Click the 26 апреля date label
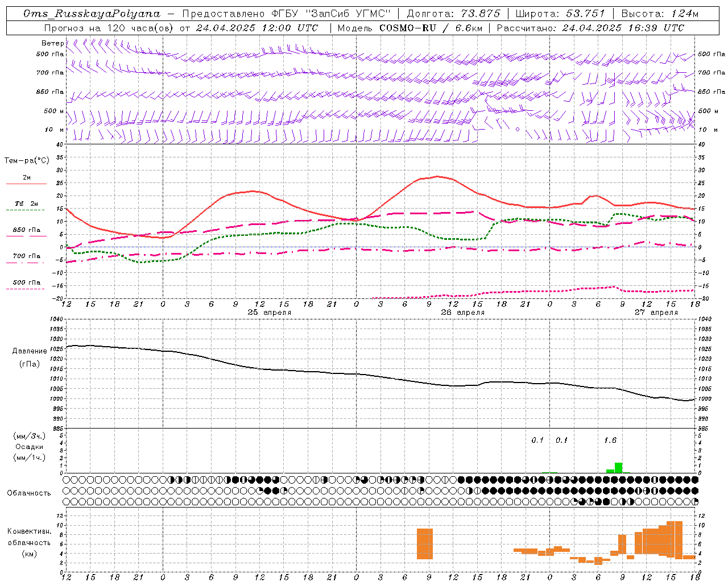Viewport: 728px width, 582px height. click(x=463, y=313)
